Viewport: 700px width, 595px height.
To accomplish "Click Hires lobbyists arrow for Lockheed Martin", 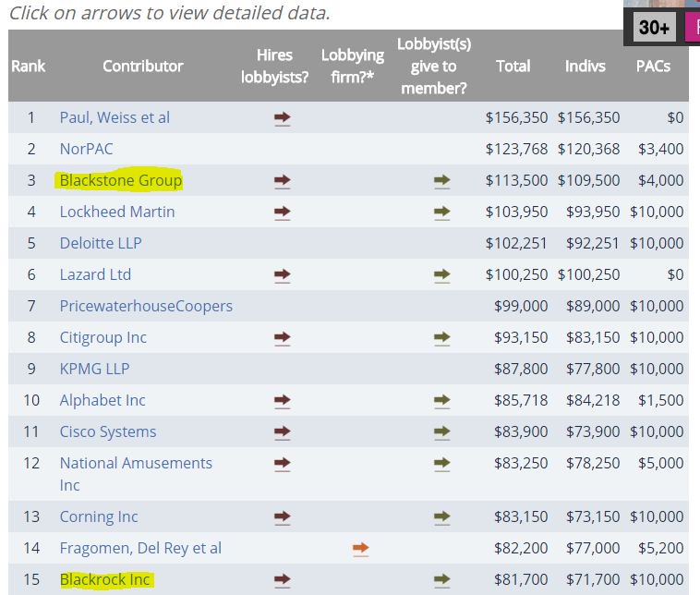I will 283,212.
